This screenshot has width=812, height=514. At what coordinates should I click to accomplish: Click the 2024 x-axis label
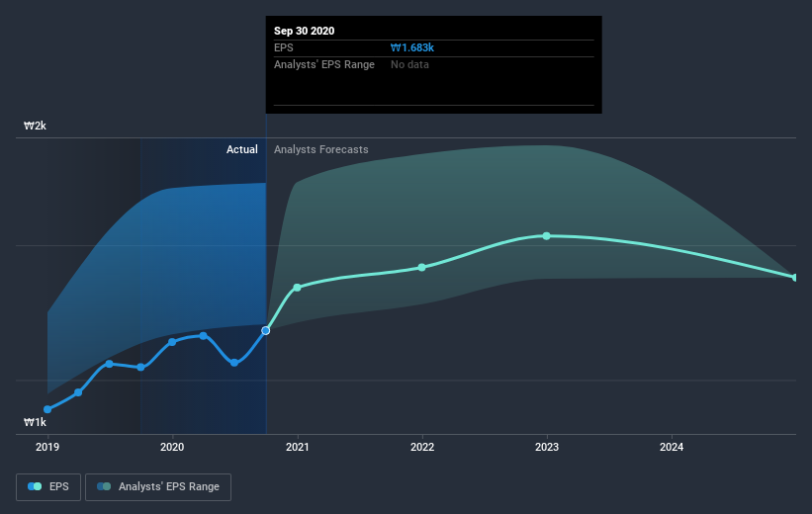click(672, 447)
